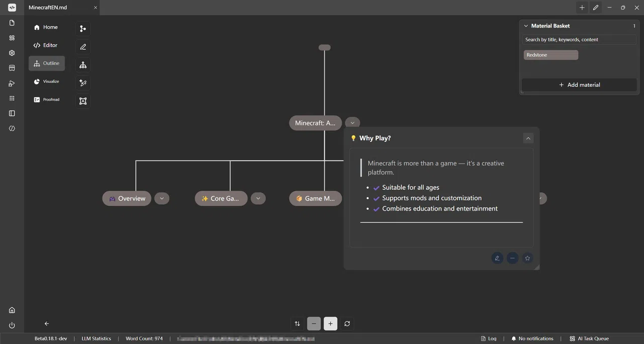Open the grid apps icon in sidebar
Screen dimensions: 644x344
pyautogui.click(x=12, y=98)
